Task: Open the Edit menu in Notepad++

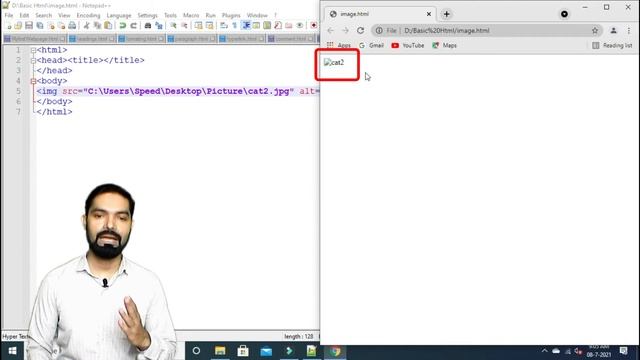Action: (x=24, y=15)
